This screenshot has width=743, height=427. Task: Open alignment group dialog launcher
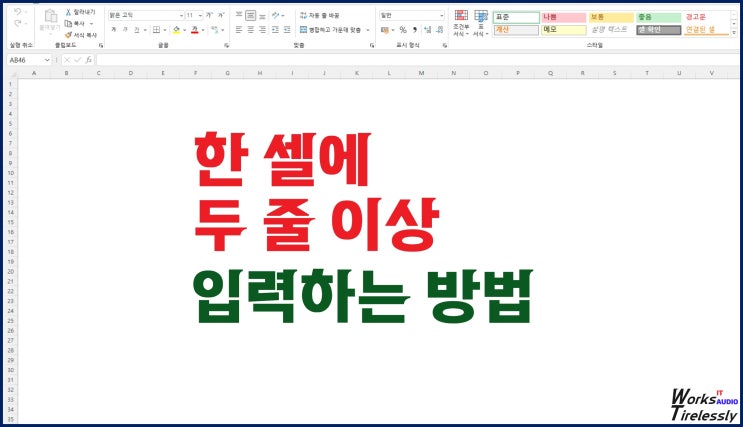point(372,45)
